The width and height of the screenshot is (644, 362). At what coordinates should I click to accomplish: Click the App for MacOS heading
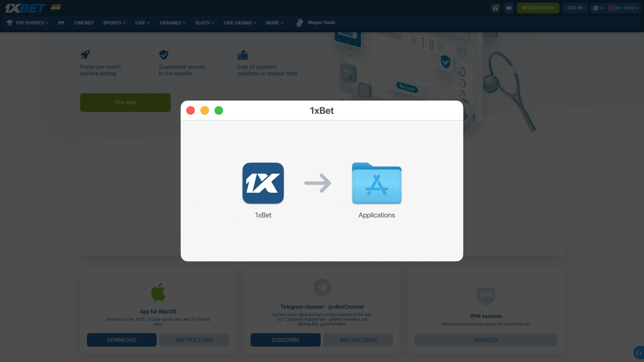click(158, 312)
